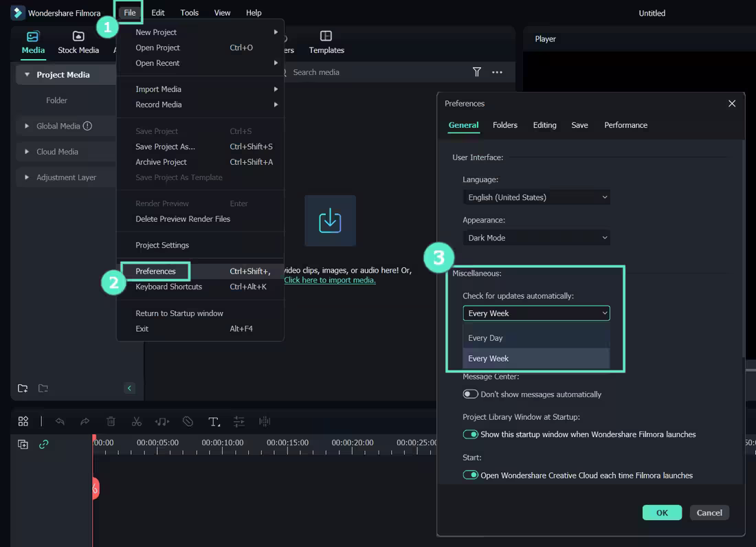Select the Text tool icon in timeline toolbar
This screenshot has height=547, width=756.
tap(214, 422)
